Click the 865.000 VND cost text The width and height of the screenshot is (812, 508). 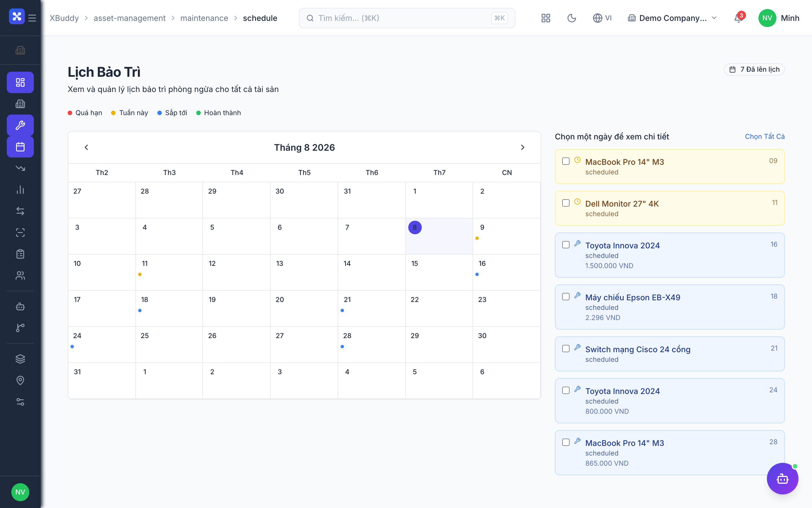click(607, 463)
